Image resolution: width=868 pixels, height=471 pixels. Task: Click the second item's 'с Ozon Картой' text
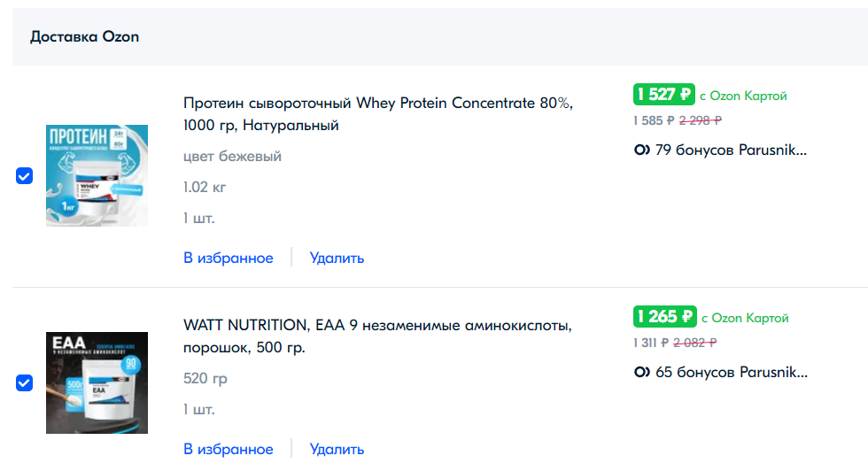(x=745, y=318)
